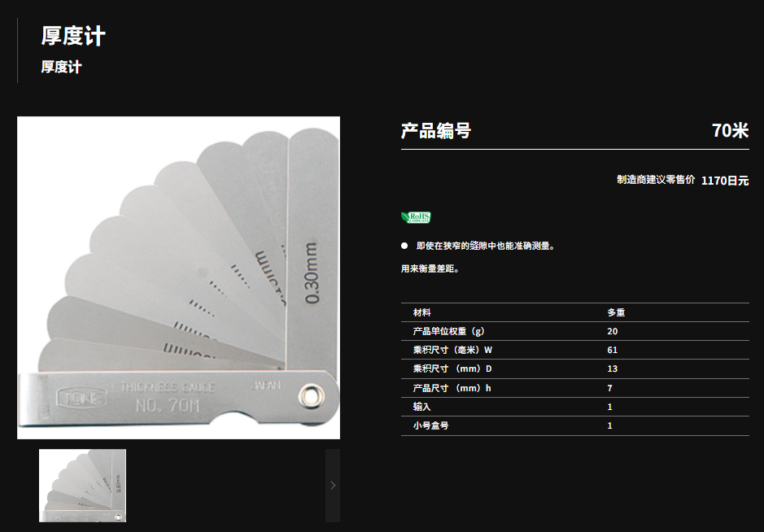Click the 产品编号 heading
The image size is (764, 532).
[436, 131]
